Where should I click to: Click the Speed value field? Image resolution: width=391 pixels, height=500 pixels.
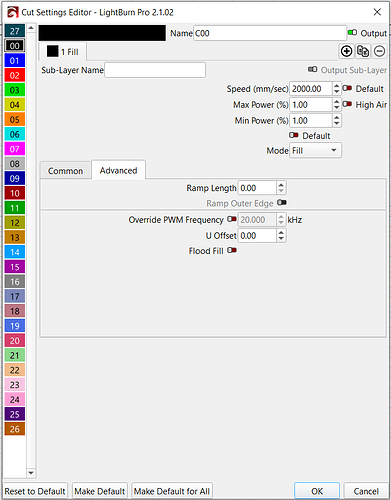[311, 89]
